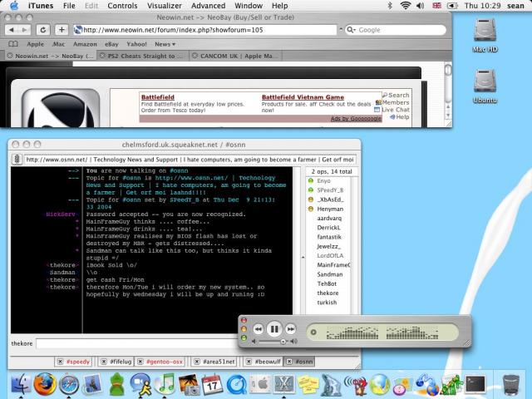Switch to the #fifelug channel tab
The image size is (532, 399).
click(x=116, y=362)
